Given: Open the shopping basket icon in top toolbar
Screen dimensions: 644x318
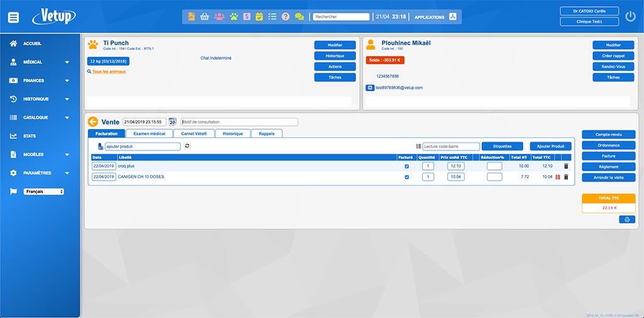Looking at the screenshot, I should pos(204,17).
